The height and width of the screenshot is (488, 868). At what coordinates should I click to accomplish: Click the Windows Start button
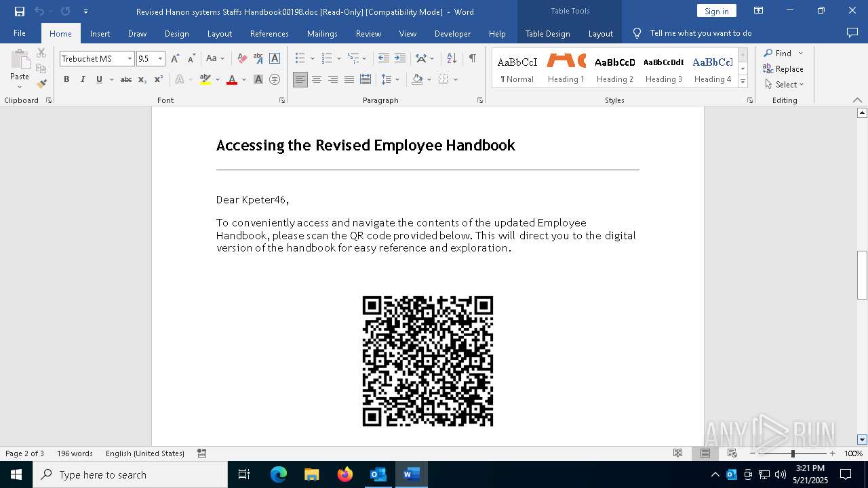[16, 474]
